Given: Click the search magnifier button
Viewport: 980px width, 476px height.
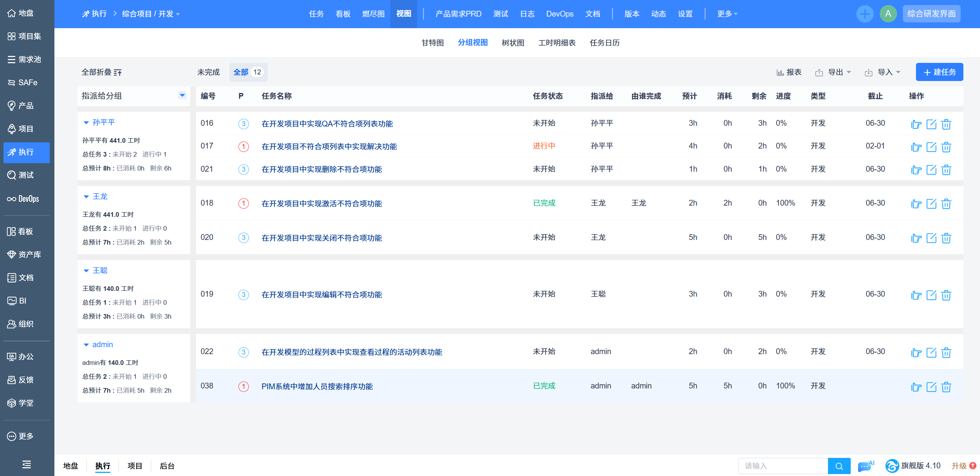Looking at the screenshot, I should tap(839, 466).
